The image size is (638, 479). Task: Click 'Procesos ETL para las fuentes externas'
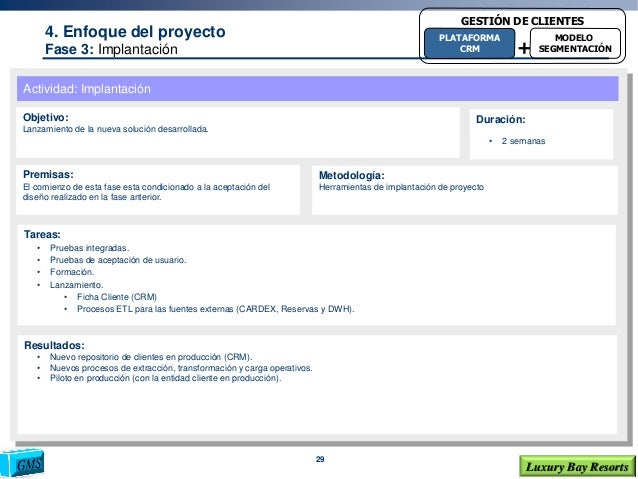point(155,309)
